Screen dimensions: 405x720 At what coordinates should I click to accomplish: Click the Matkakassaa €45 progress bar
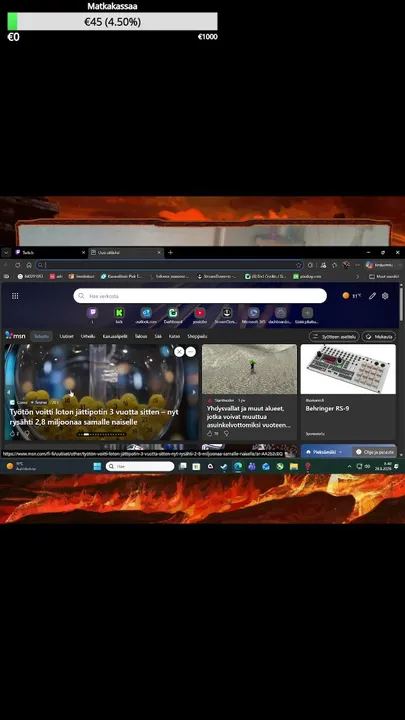point(112,22)
